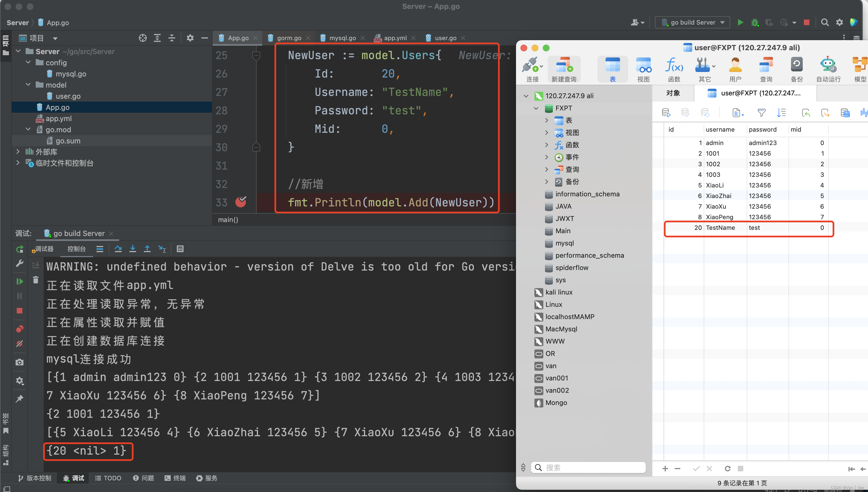The width and height of the screenshot is (868, 492).
Task: Switch to the gorm.go editor tab
Action: [x=289, y=38]
